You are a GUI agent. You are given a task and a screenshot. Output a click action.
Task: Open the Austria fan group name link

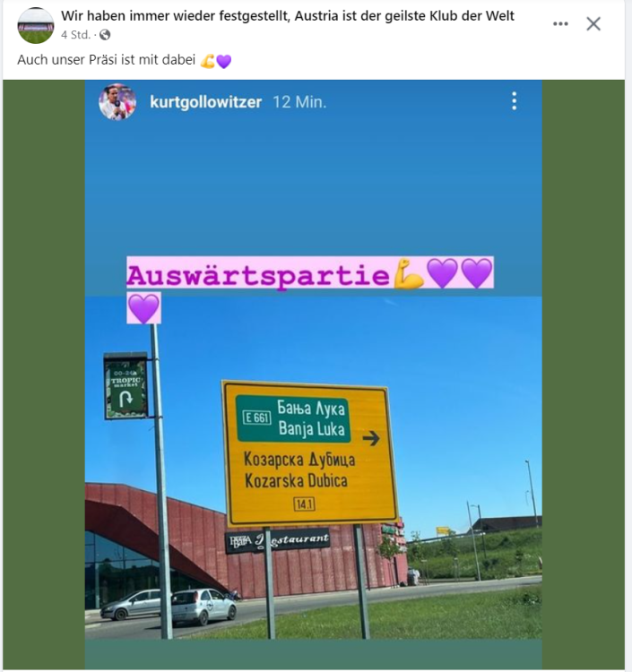tap(287, 16)
